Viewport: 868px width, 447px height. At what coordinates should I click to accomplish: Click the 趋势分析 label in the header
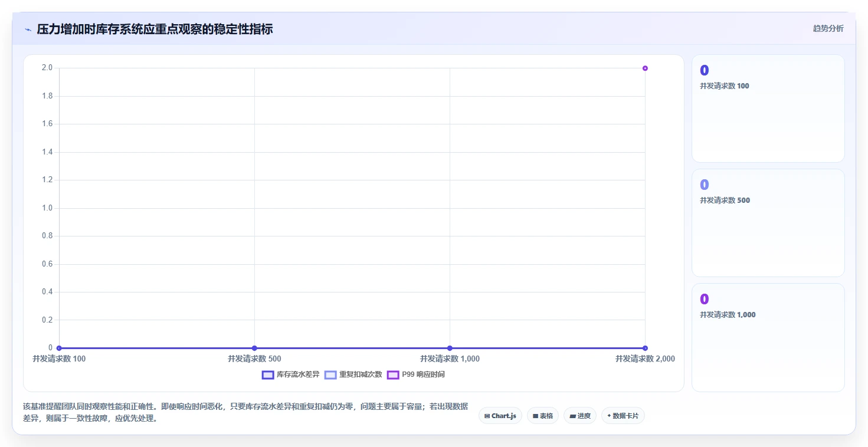coord(828,28)
